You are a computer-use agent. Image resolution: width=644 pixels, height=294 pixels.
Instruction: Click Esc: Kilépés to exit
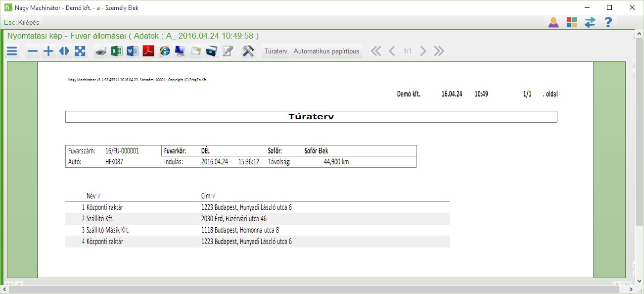click(21, 22)
